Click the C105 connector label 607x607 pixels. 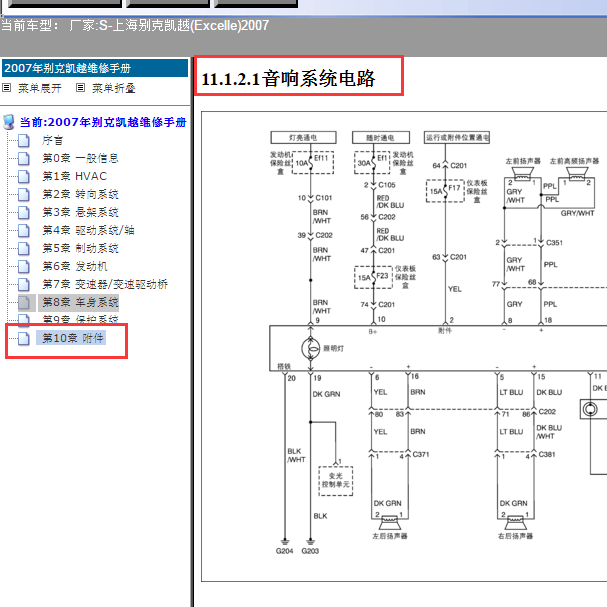(387, 185)
